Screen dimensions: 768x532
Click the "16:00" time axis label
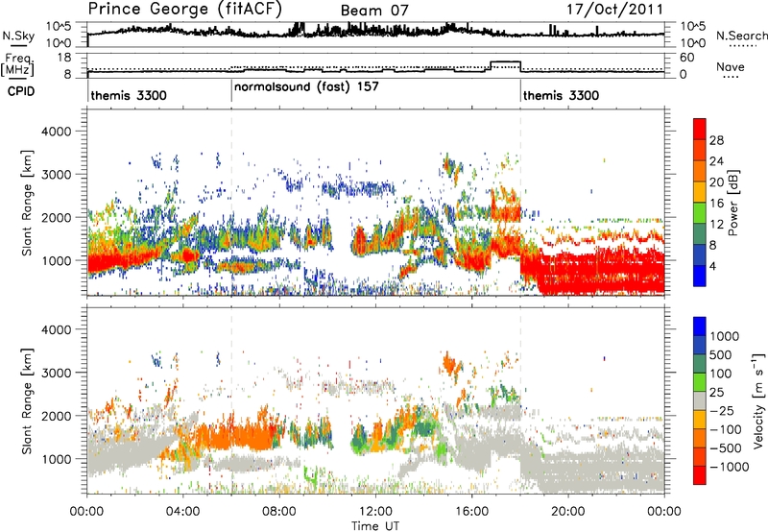[471, 512]
